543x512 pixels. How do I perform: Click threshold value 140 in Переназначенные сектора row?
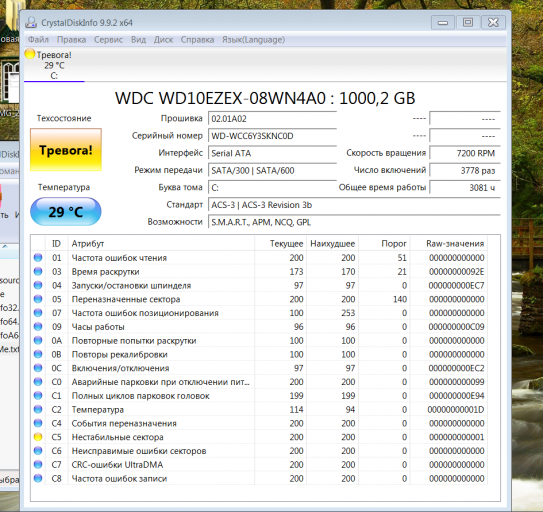[400, 299]
